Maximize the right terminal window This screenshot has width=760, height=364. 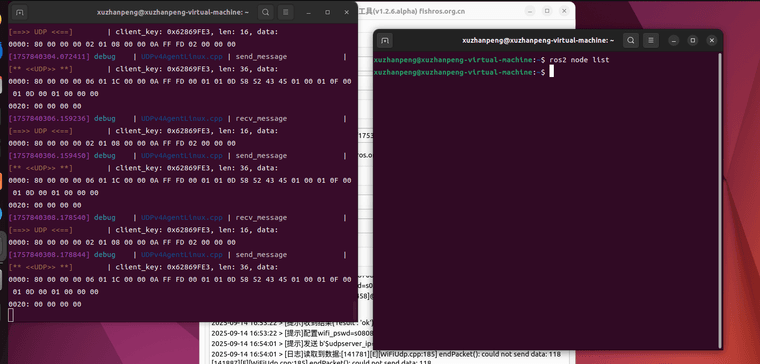[693, 41]
